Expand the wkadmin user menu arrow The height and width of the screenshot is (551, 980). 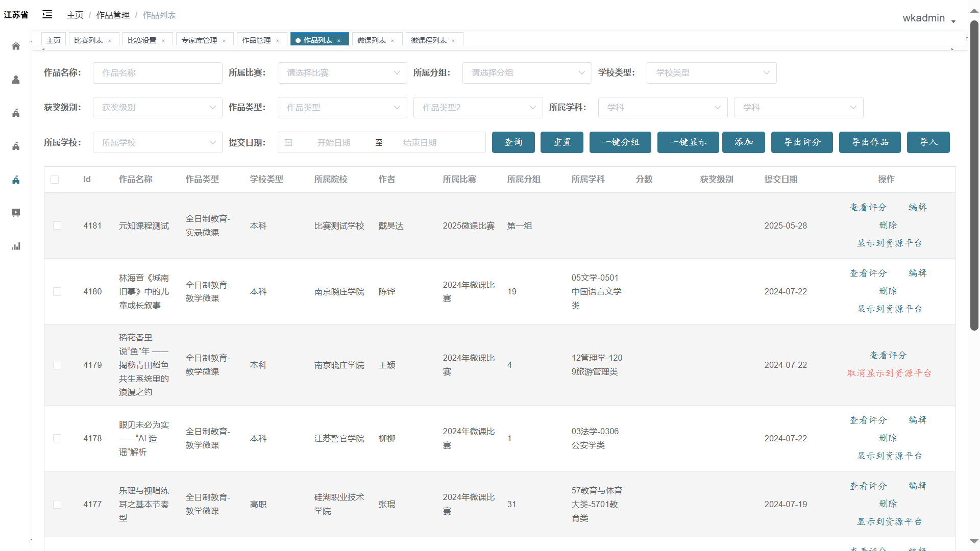[x=953, y=21]
